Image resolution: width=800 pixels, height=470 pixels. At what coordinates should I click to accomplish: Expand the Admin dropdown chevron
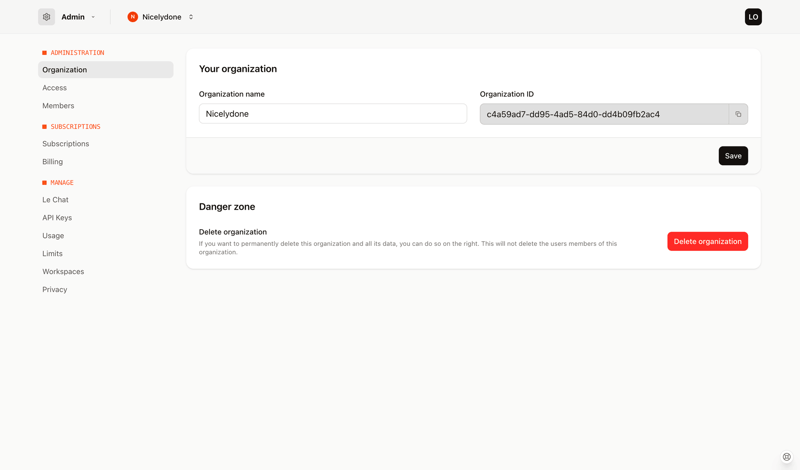click(93, 17)
